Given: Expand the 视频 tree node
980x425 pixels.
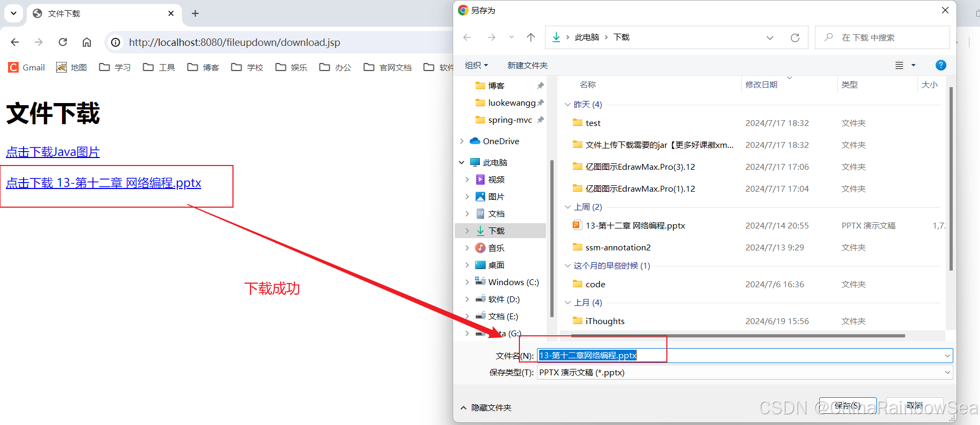Looking at the screenshot, I should pyautogui.click(x=467, y=179).
